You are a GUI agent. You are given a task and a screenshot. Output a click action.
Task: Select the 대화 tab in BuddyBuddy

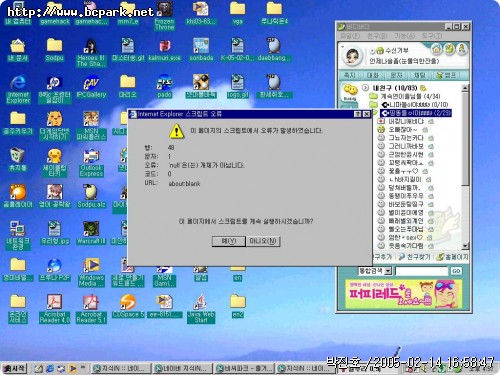(373, 75)
